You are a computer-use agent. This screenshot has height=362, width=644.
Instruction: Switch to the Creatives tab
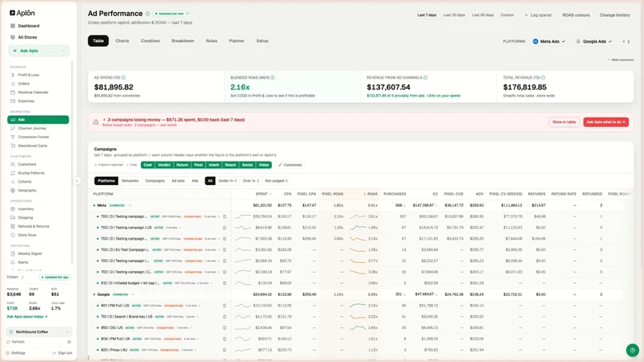151,41
